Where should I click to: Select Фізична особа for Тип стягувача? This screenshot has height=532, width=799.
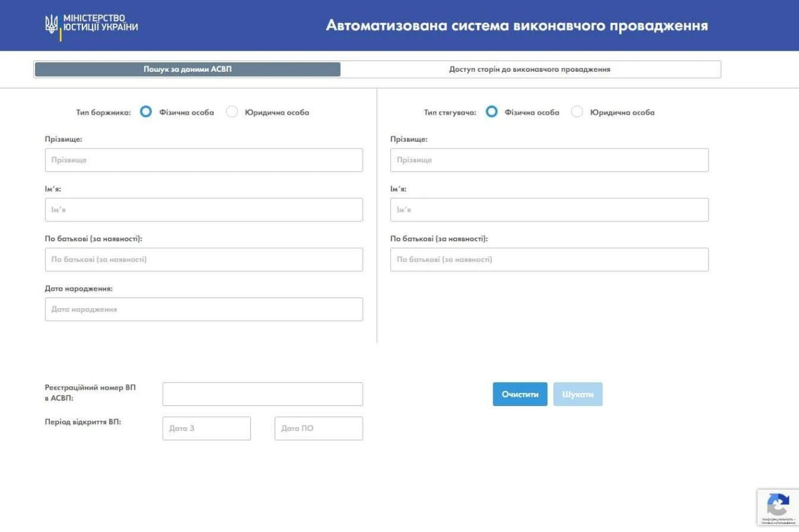[492, 111]
